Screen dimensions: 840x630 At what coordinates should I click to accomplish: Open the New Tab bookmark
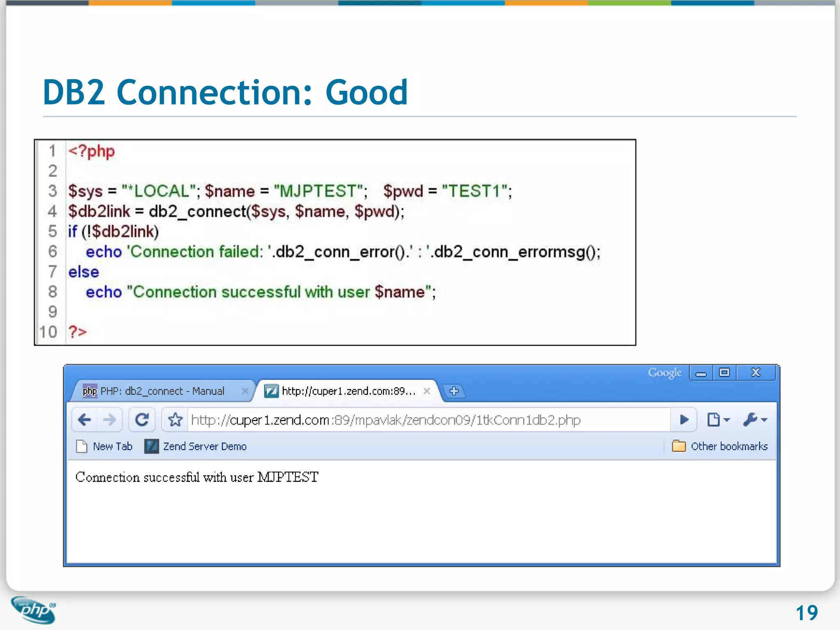point(105,446)
